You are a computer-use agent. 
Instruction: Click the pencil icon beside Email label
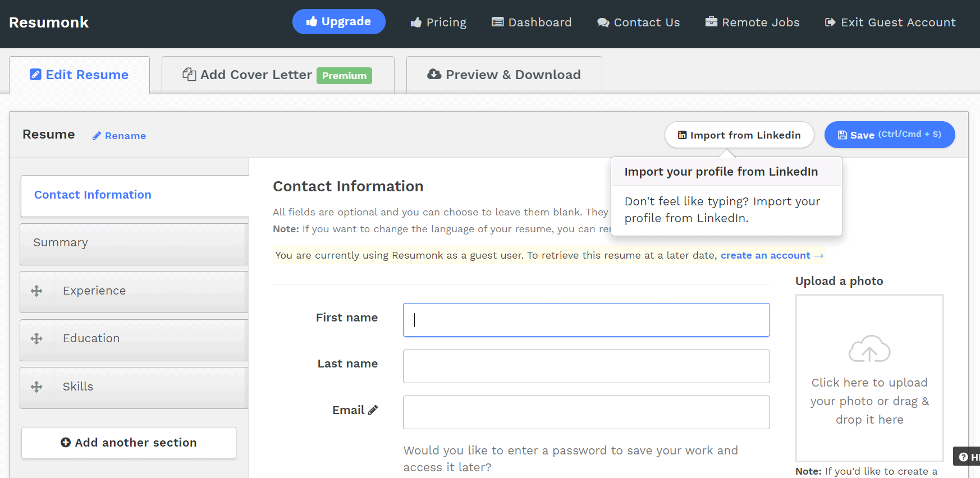point(373,410)
